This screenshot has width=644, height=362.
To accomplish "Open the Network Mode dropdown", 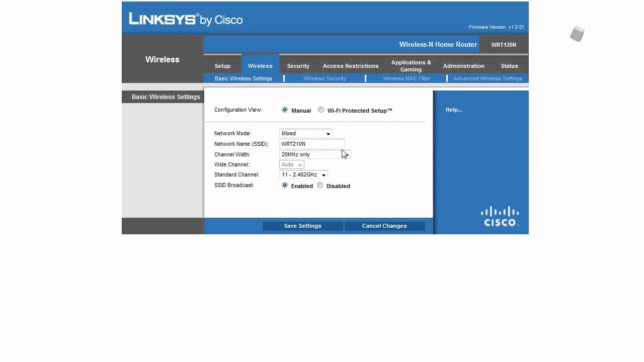I will 306,133.
